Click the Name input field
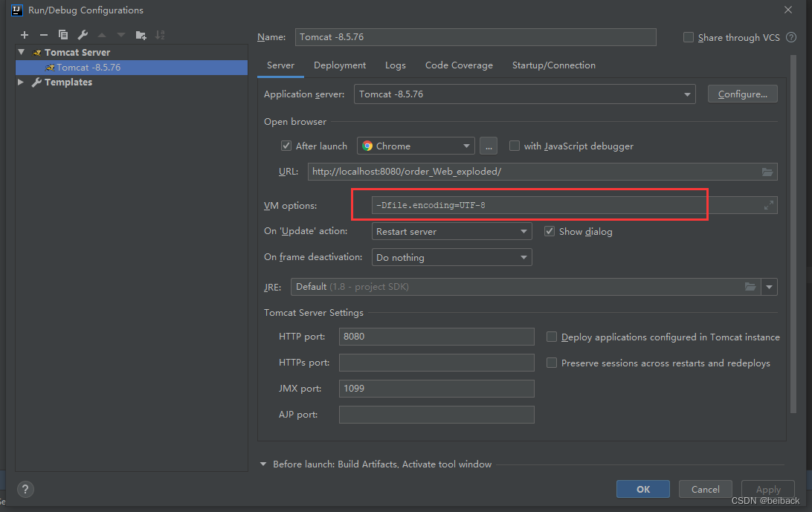The height and width of the screenshot is (512, 812). point(475,37)
